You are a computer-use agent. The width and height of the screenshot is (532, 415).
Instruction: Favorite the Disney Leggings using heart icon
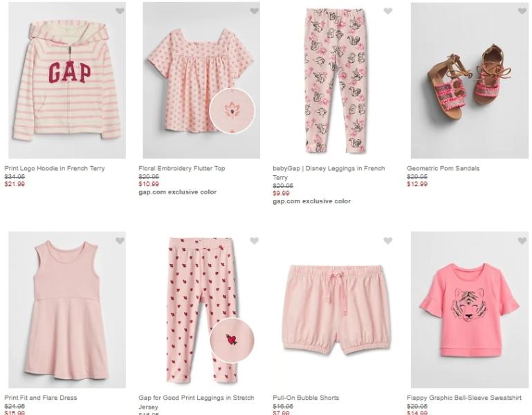(x=388, y=11)
